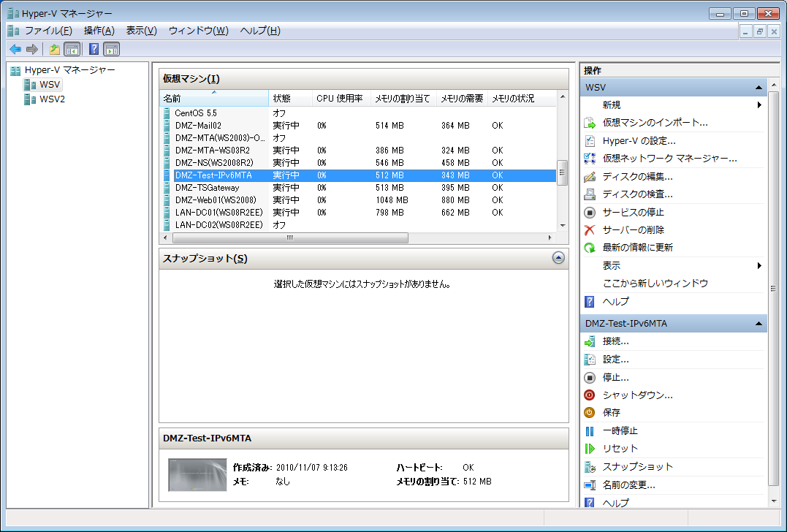Click the 仮想ネットワーク マネージャー icon

pos(590,159)
